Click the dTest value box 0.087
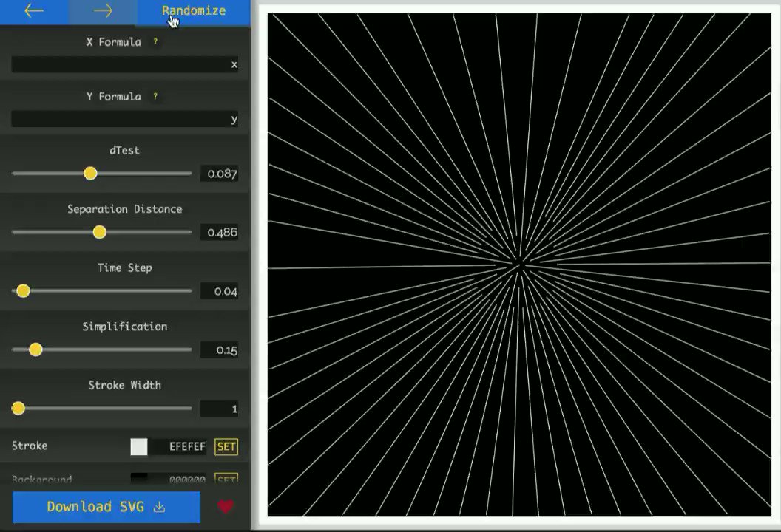 (219, 173)
